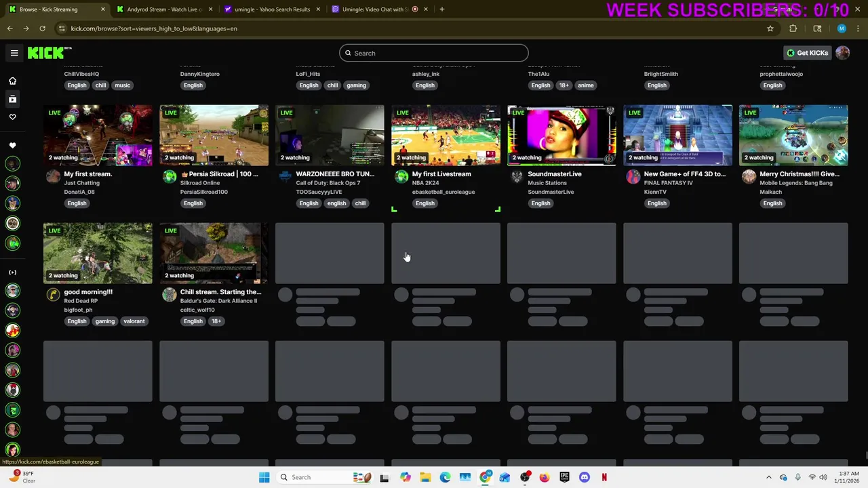Open Baldur's Gate stream thumbnail
This screenshot has width=868, height=488.
point(214,253)
